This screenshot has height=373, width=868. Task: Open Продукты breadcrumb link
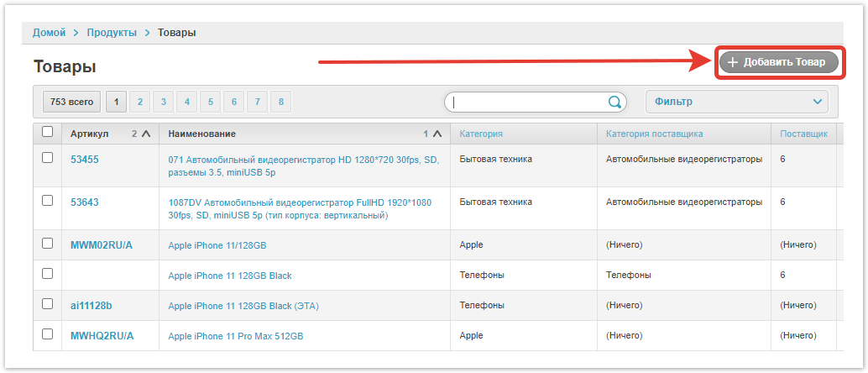point(112,33)
